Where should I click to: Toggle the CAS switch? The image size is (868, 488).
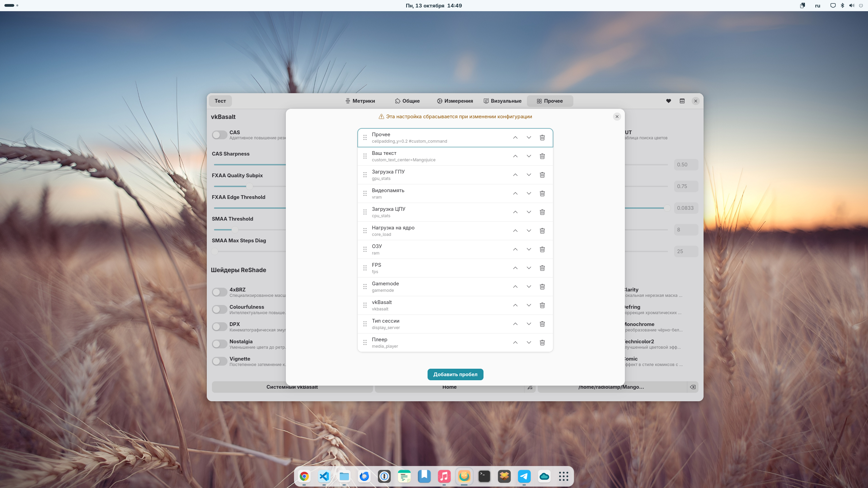click(x=219, y=135)
